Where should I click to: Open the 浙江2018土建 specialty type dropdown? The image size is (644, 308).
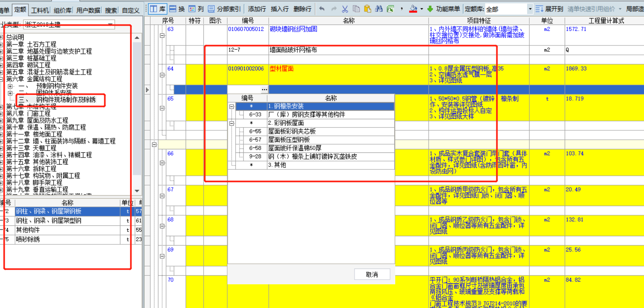[x=111, y=24]
